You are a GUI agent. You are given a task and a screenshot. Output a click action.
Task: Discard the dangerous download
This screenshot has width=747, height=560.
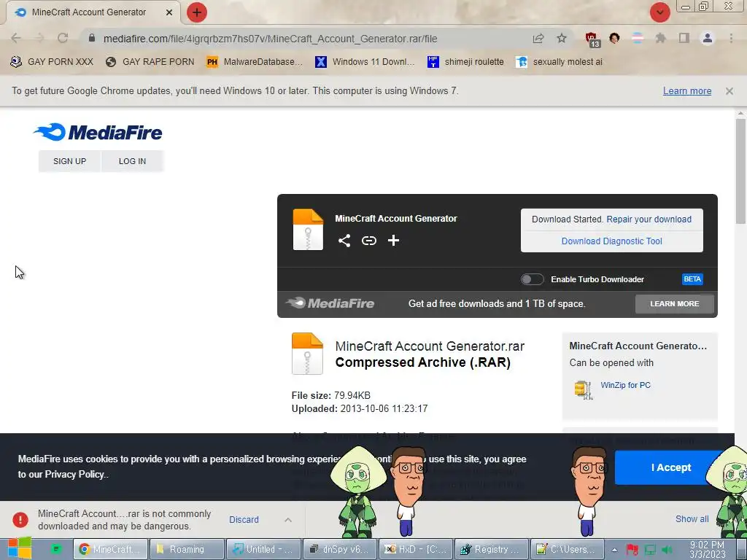(244, 519)
